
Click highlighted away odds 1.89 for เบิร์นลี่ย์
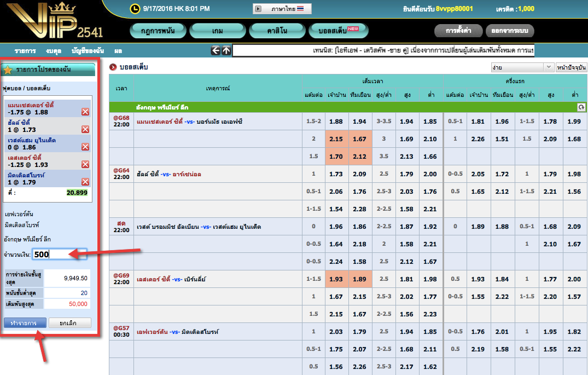(x=359, y=279)
